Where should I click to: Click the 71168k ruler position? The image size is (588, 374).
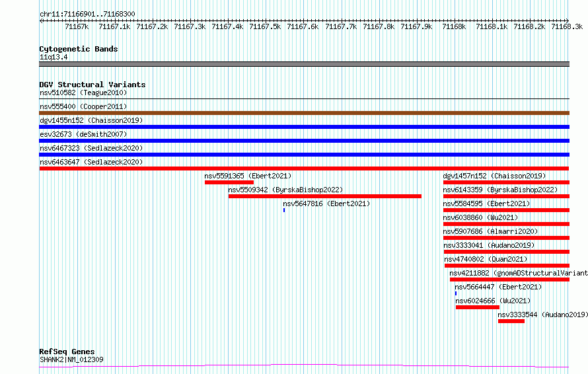(x=454, y=26)
